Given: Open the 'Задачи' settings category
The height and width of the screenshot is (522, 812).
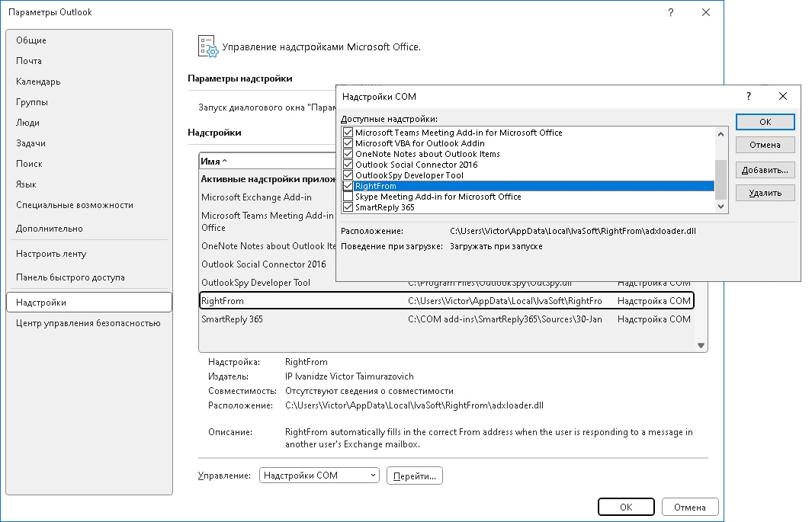Looking at the screenshot, I should pyautogui.click(x=31, y=143).
